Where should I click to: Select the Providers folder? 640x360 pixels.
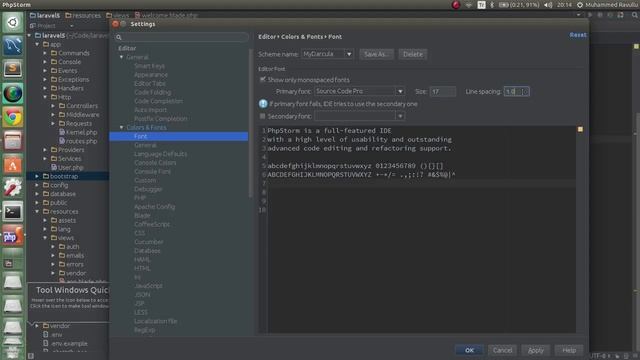pyautogui.click(x=67, y=150)
